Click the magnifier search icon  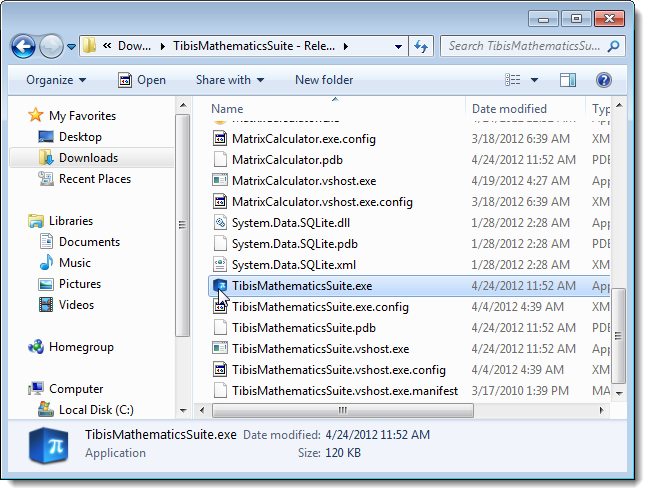tap(614, 46)
